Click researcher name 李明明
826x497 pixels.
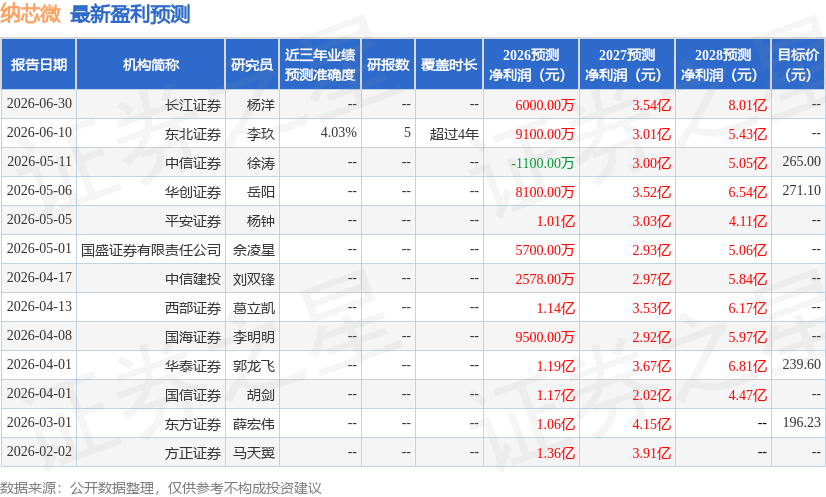pos(254,337)
